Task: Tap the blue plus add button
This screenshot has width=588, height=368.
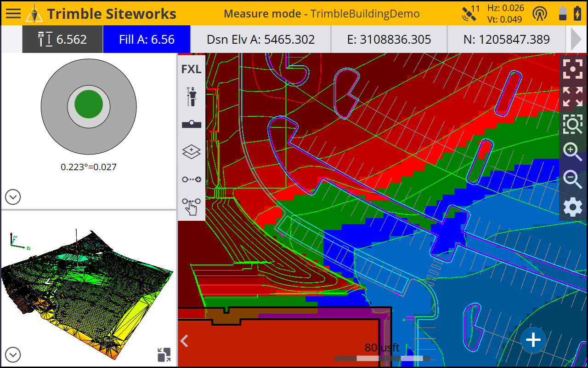Action: click(533, 340)
